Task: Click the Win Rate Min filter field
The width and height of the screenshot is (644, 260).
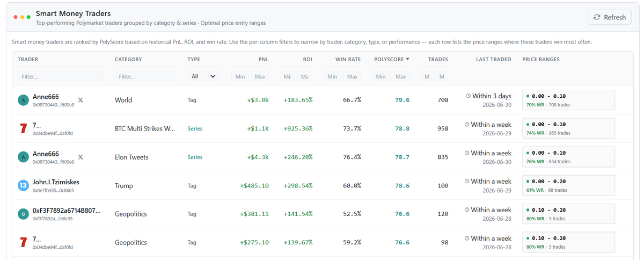Action: (332, 77)
